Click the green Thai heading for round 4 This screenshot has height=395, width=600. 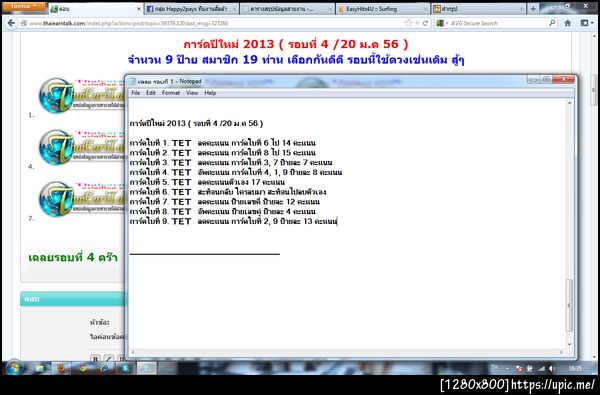[x=73, y=257]
